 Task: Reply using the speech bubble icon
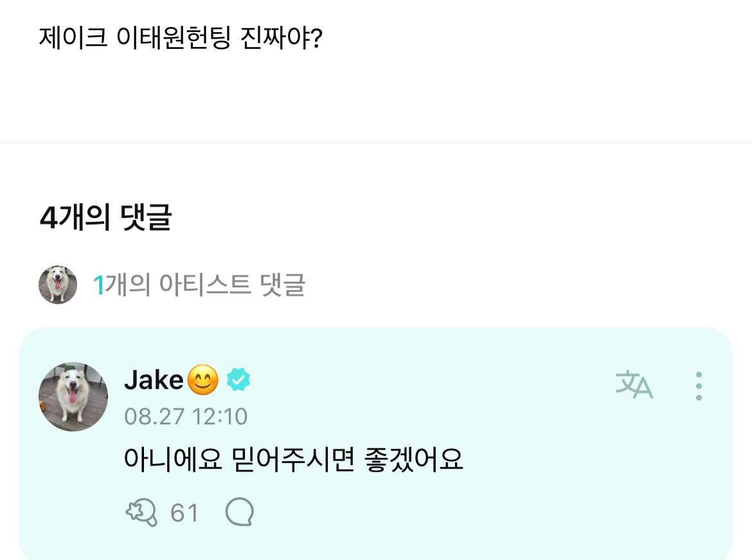pos(239,512)
